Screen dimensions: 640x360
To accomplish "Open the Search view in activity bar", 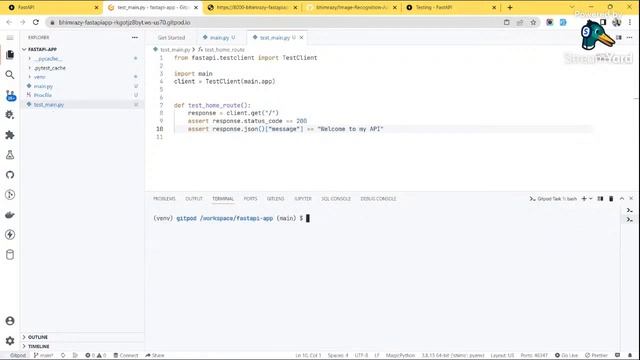I will [10, 75].
